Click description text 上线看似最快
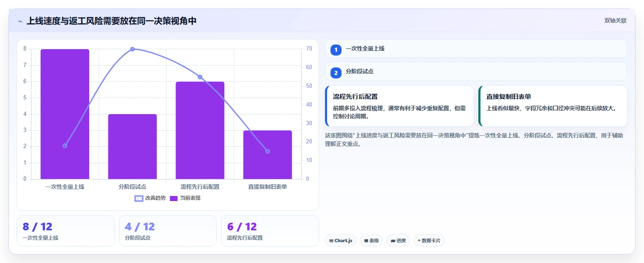This screenshot has width=644, height=263. coord(551,108)
